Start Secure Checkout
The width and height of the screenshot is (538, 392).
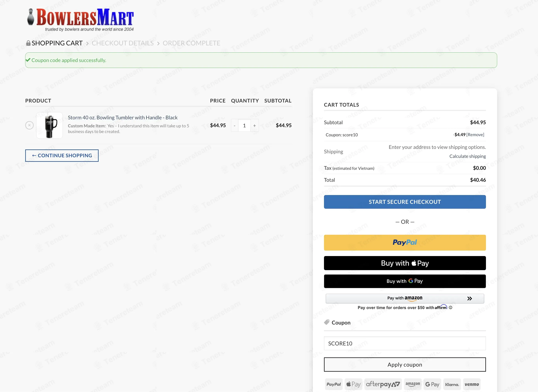pyautogui.click(x=405, y=202)
